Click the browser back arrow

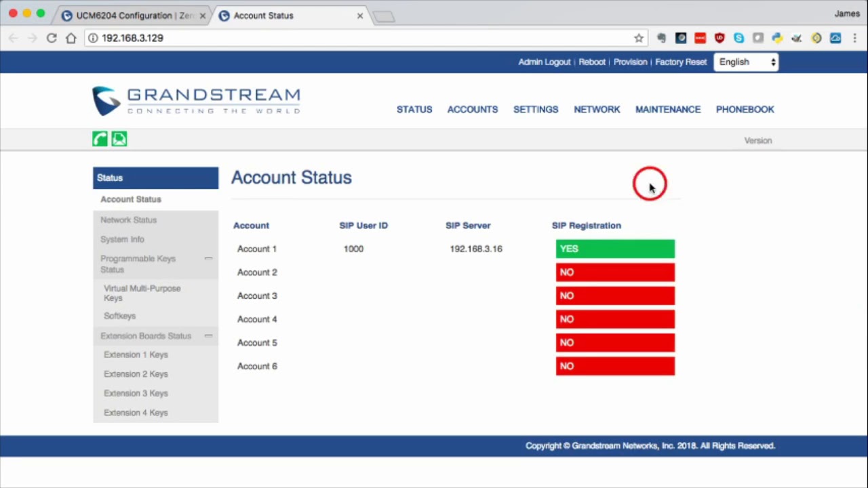[x=14, y=38]
